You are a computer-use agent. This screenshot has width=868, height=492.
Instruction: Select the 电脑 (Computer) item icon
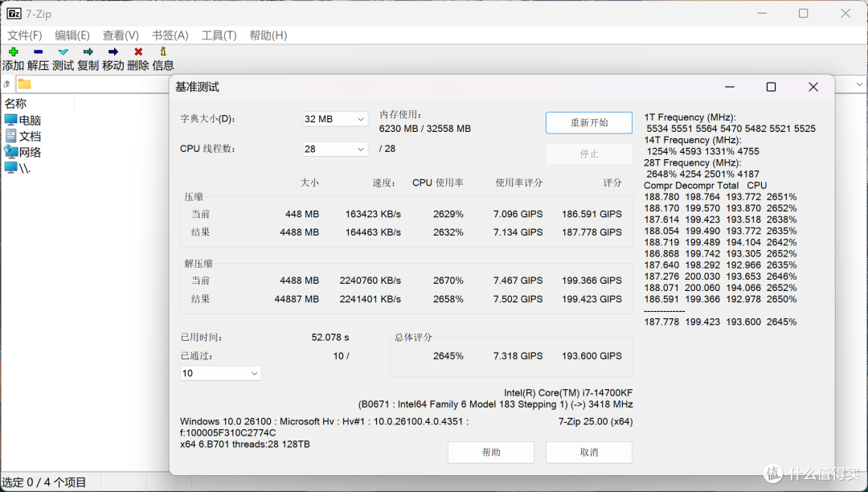pyautogui.click(x=11, y=120)
